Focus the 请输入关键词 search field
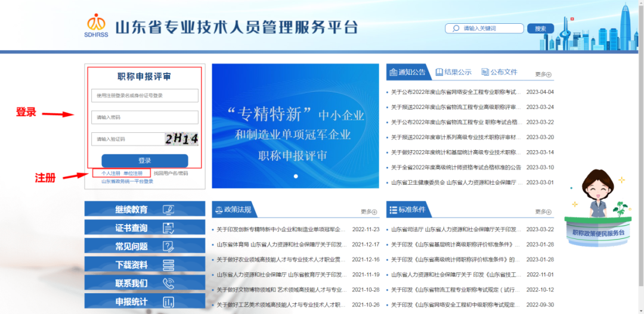644x314 pixels. (484, 29)
